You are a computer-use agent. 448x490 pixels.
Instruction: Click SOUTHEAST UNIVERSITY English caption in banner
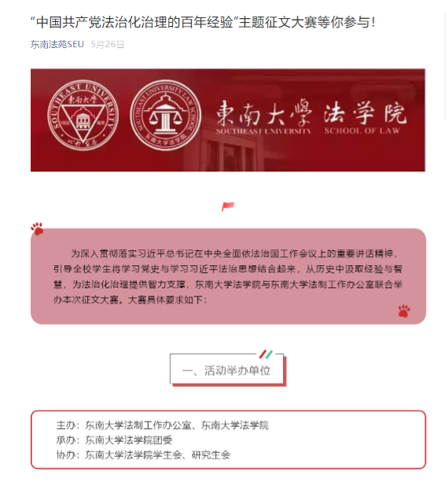point(264,131)
